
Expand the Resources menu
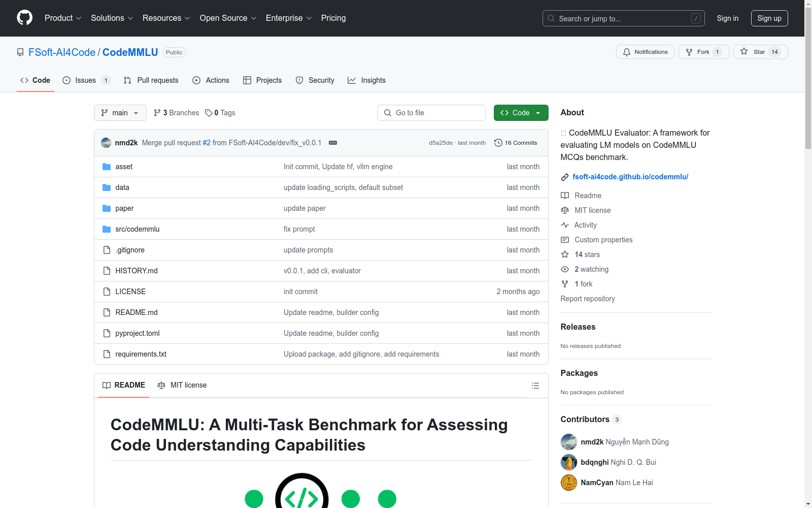(166, 18)
